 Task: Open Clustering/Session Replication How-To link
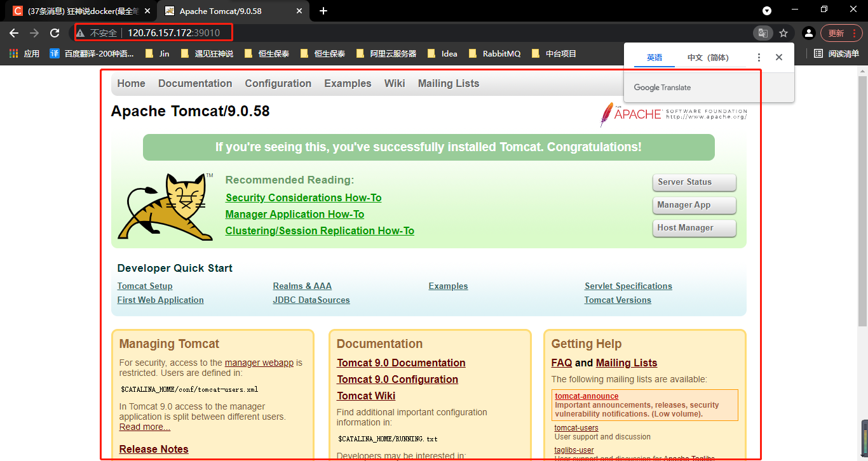(320, 230)
